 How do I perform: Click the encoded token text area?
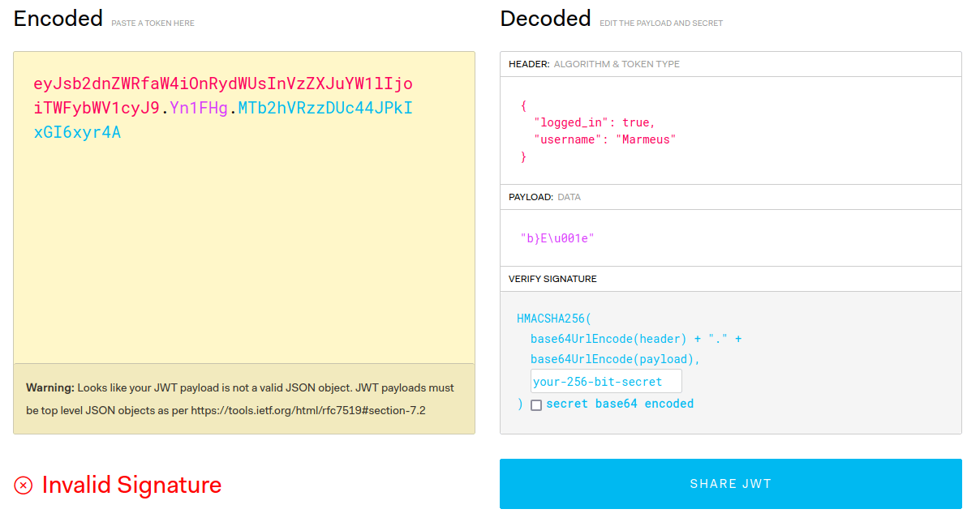pos(244,208)
